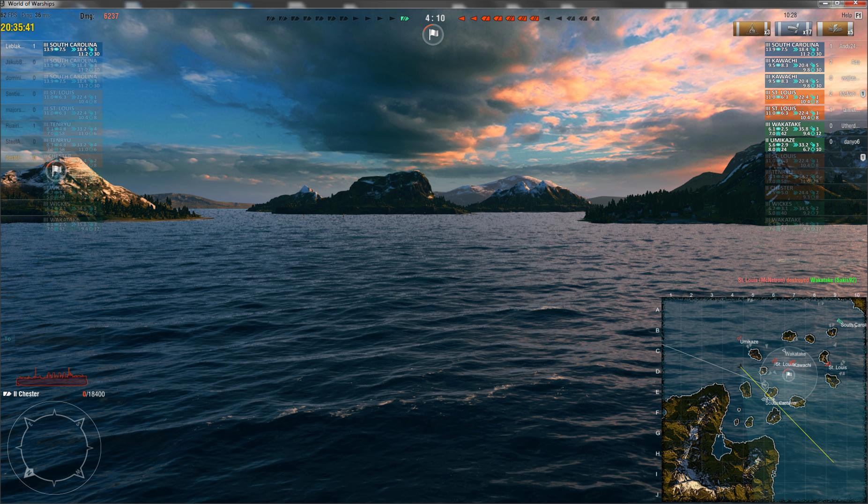Select enemy Kawachi row for player Ada
Image resolution: width=868 pixels, height=504 pixels.
pyautogui.click(x=815, y=65)
